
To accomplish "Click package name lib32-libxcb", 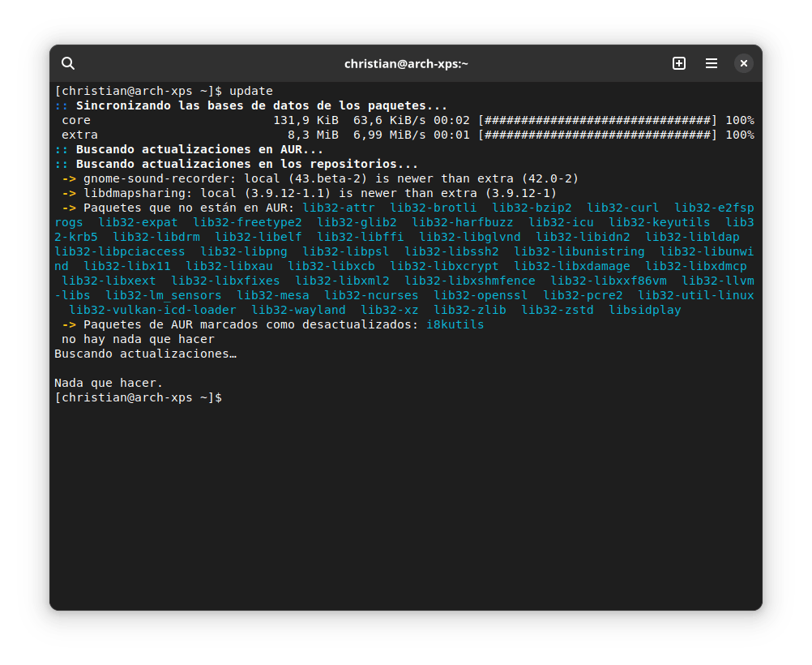I will point(331,267).
